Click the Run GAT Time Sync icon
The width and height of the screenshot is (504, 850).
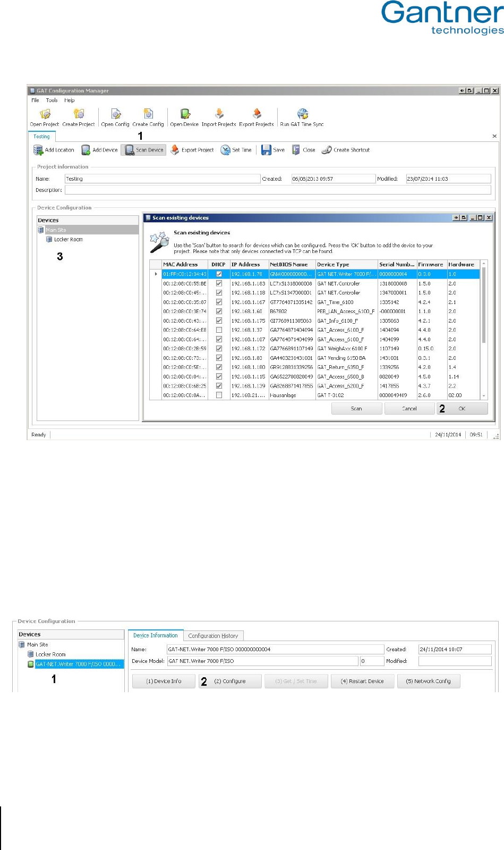coord(302,114)
